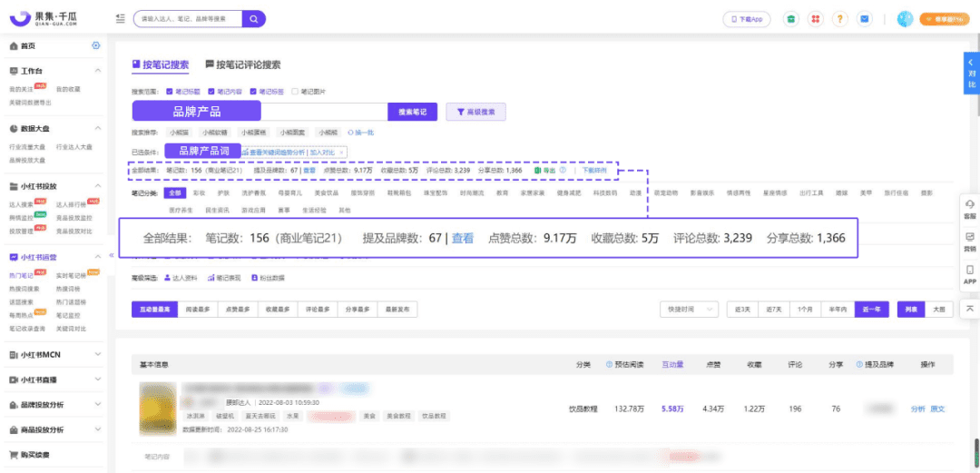Click the 提及品牌 column info icon
The height and width of the screenshot is (473, 980).
coord(858,364)
